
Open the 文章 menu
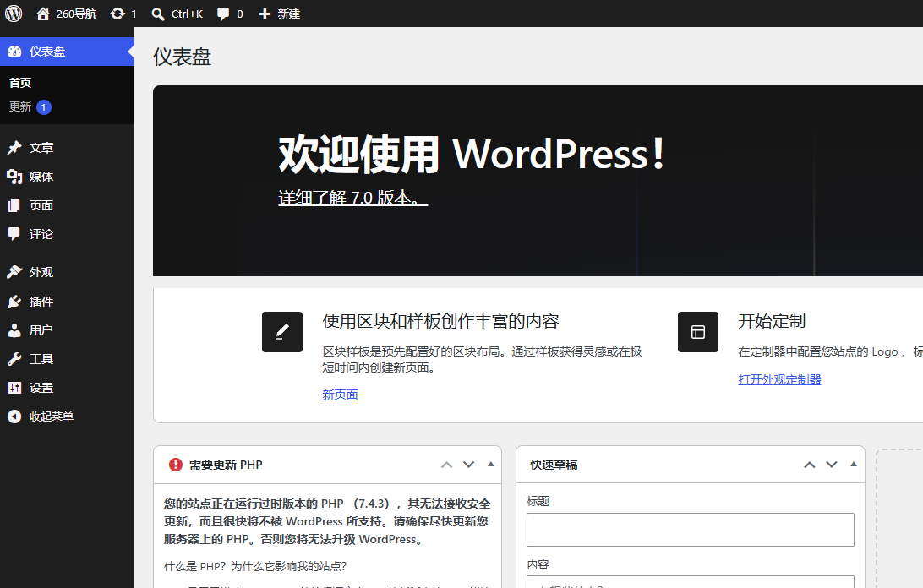point(67,148)
